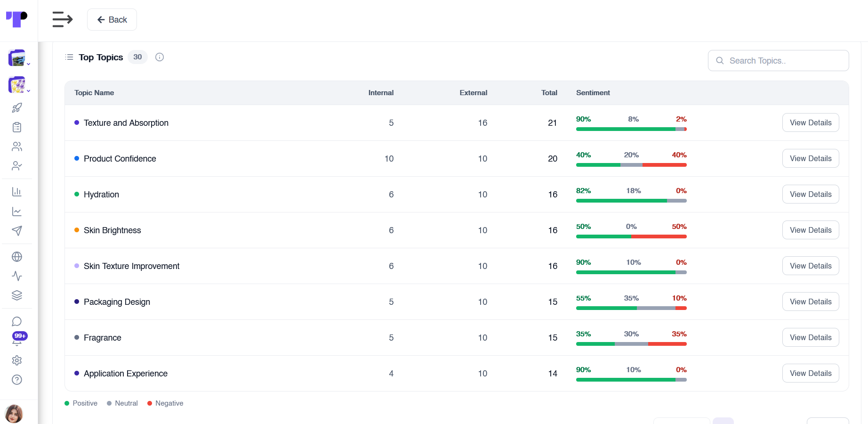View Details for Fragrance
868x424 pixels.
811,337
